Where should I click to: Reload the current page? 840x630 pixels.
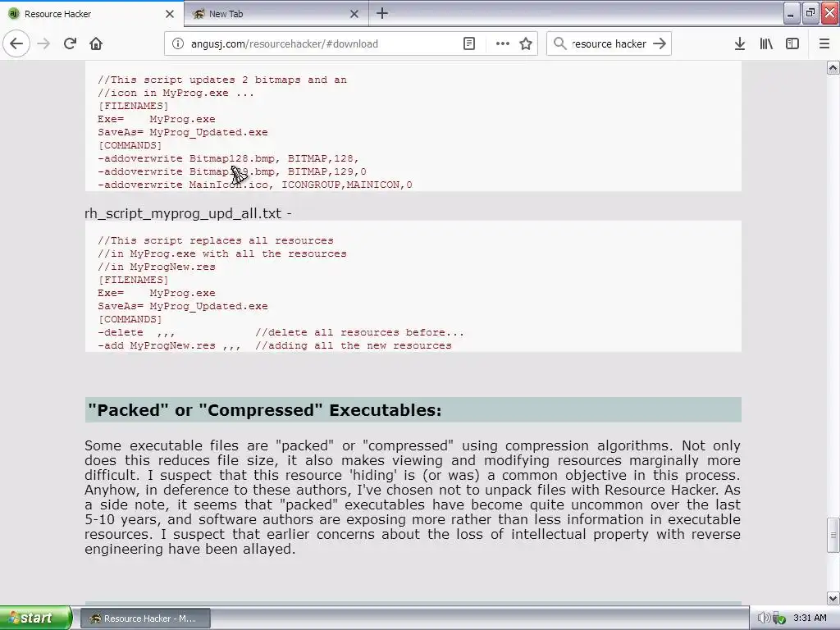(70, 43)
